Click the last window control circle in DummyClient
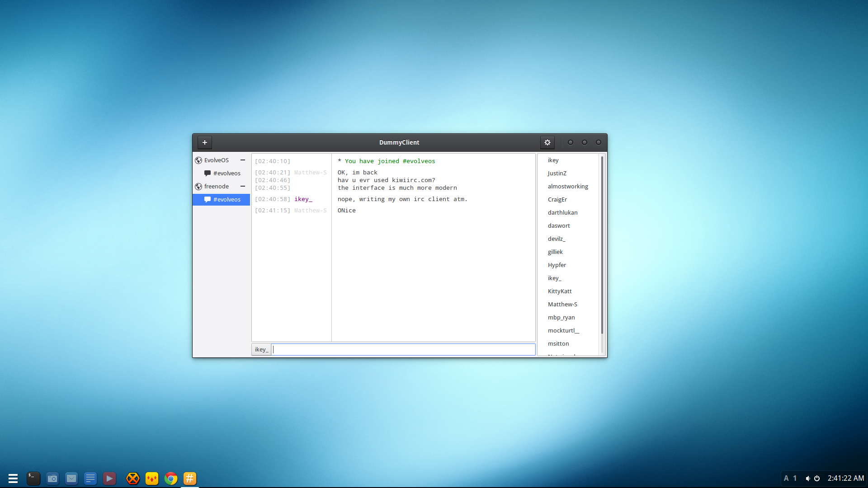The height and width of the screenshot is (488, 868). pyautogui.click(x=599, y=142)
